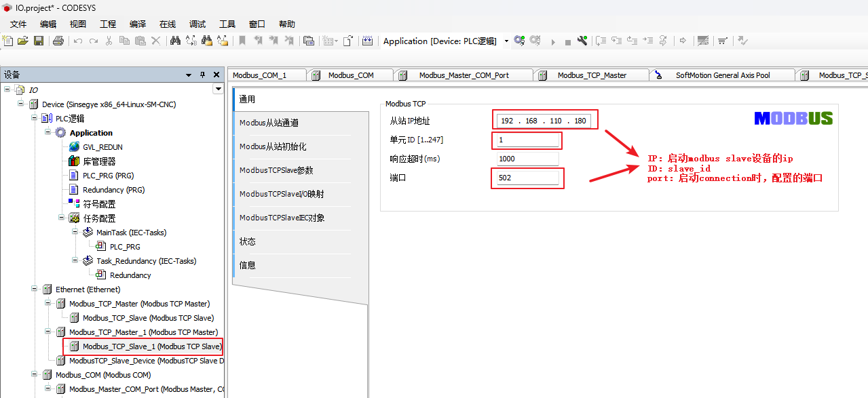Click the Login gear icon in toolbar
This screenshot has width=868, height=398.
click(x=519, y=41)
